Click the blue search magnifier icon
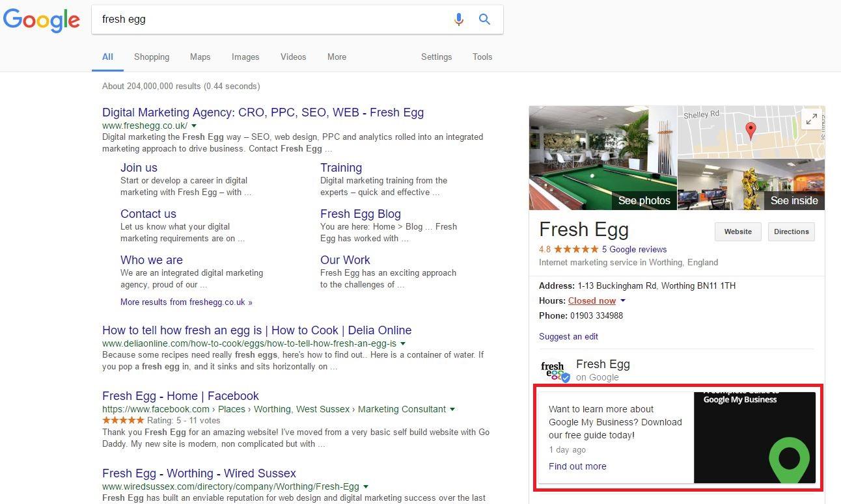This screenshot has width=841, height=504. (x=484, y=20)
